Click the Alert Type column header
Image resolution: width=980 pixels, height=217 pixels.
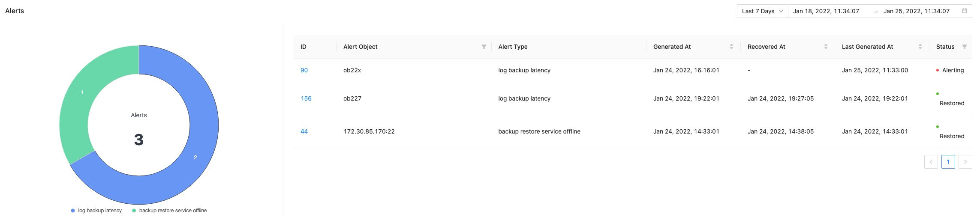tap(513, 47)
